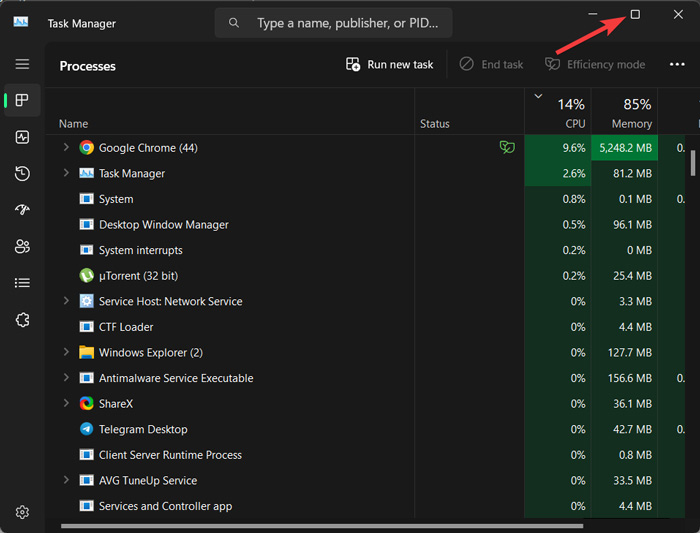Open the hamburger navigation menu
This screenshot has width=700, height=533.
22,64
